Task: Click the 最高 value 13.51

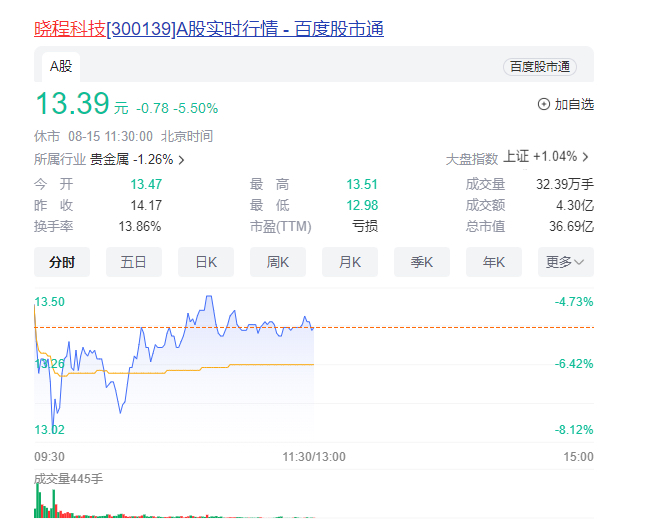Action: (x=362, y=184)
